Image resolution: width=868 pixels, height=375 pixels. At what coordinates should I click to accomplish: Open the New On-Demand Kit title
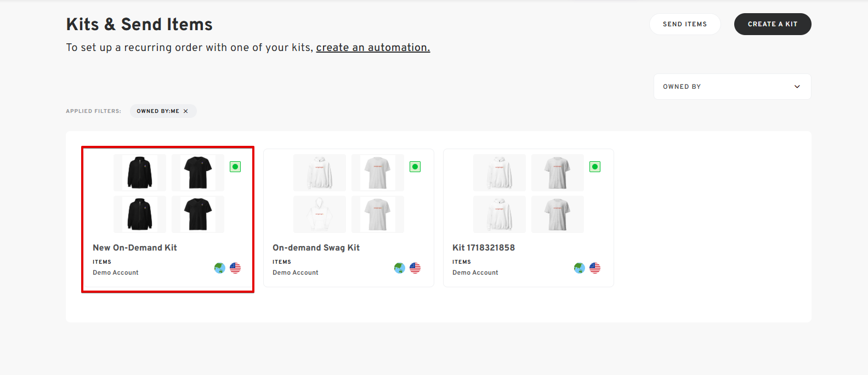(x=135, y=248)
